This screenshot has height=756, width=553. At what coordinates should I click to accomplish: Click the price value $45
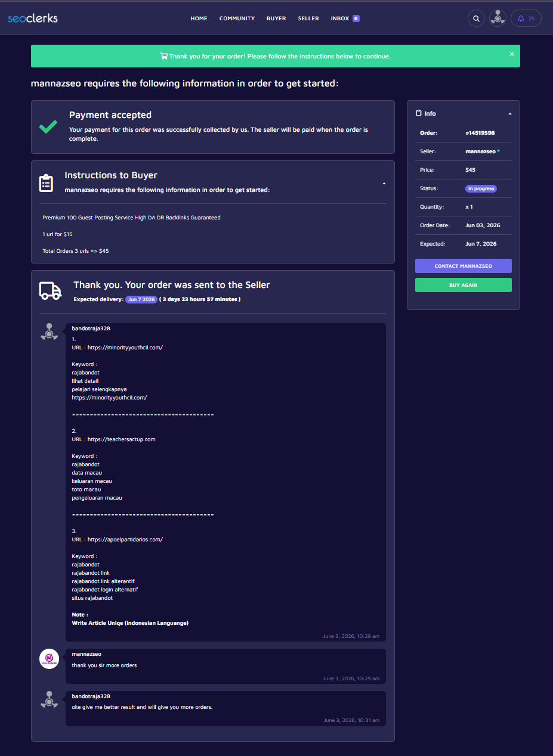[x=471, y=170]
